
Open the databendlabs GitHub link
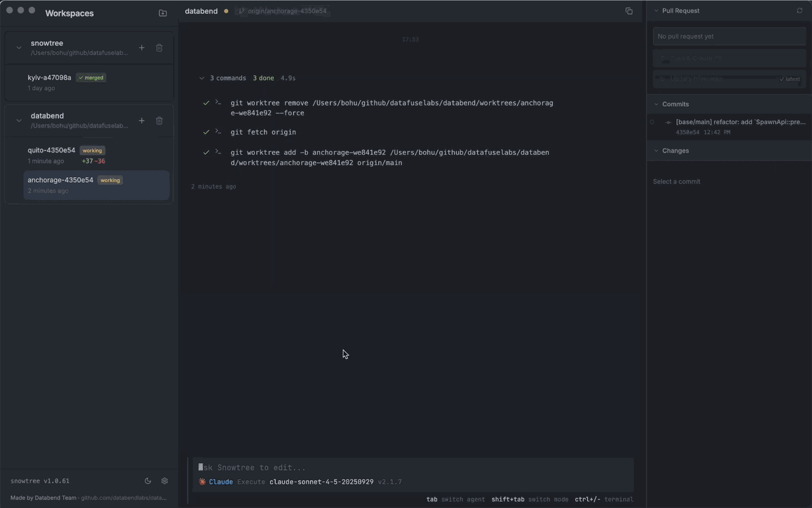tap(124, 498)
